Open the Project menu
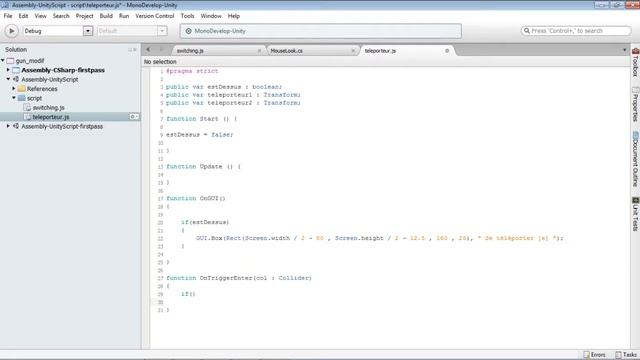This screenshot has height=360, width=640. pos(84,16)
